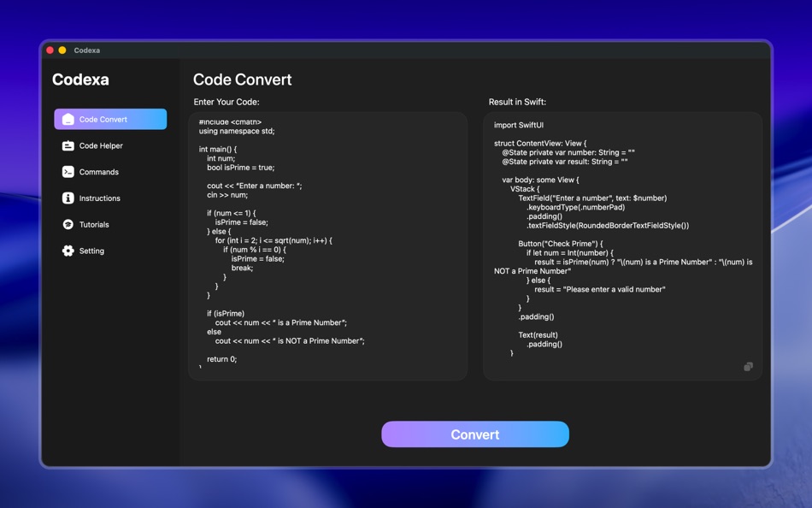Click the "int main() {" line
812x508 pixels.
click(x=217, y=150)
